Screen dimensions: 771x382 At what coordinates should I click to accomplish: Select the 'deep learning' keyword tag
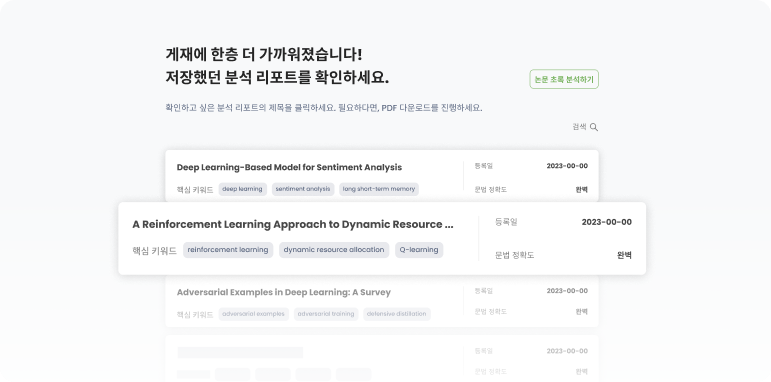(x=242, y=189)
